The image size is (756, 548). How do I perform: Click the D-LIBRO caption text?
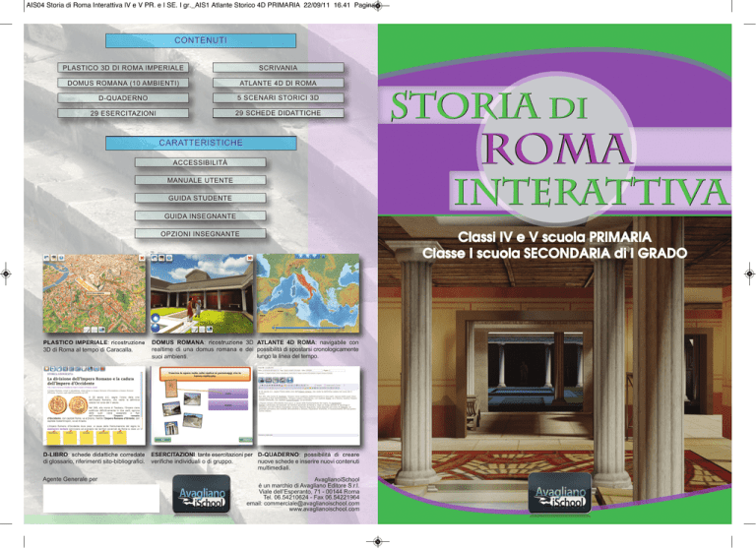click(94, 457)
